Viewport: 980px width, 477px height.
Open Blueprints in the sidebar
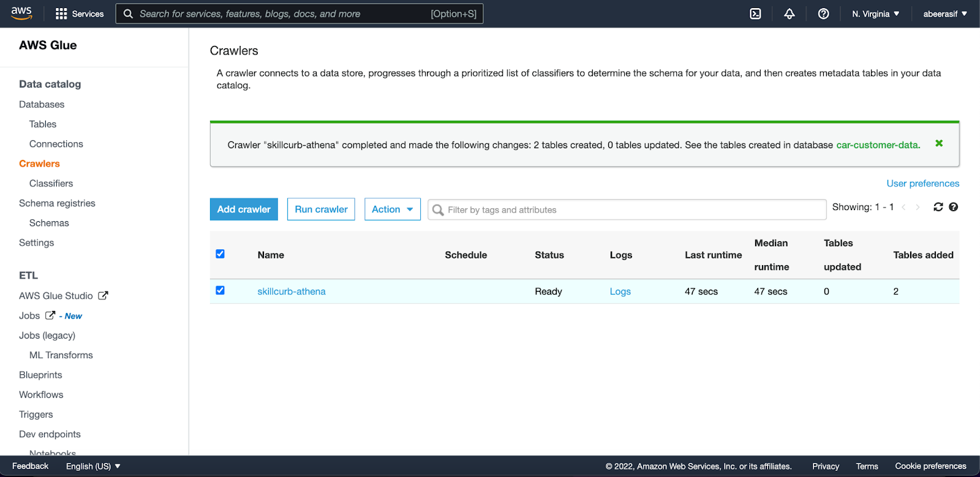40,375
